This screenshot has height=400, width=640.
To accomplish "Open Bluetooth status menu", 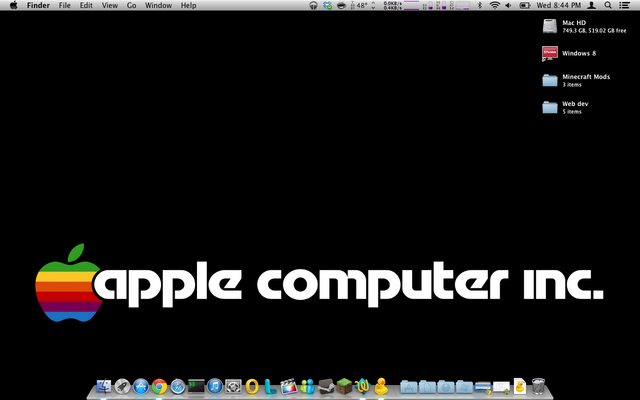I will pyautogui.click(x=480, y=5).
